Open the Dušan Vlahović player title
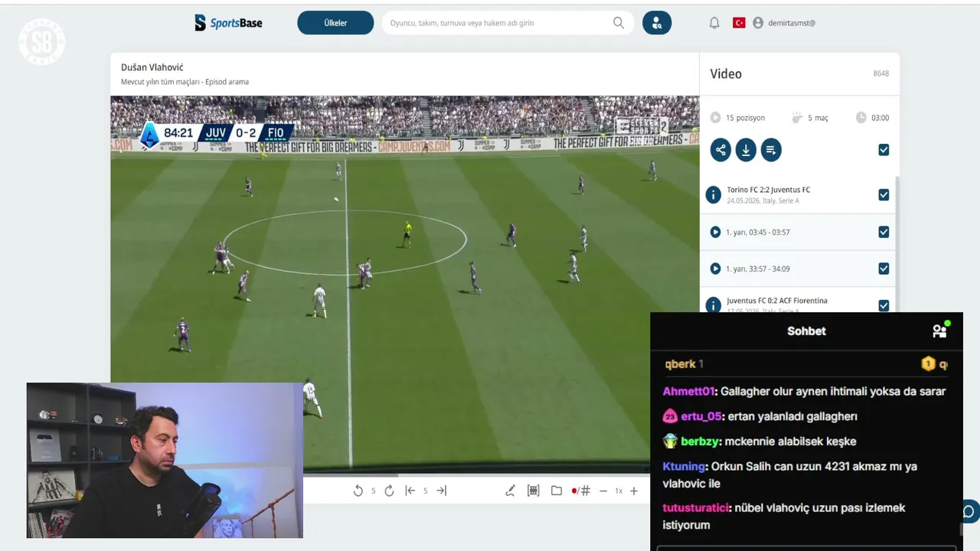The width and height of the screenshot is (980, 551). point(152,67)
